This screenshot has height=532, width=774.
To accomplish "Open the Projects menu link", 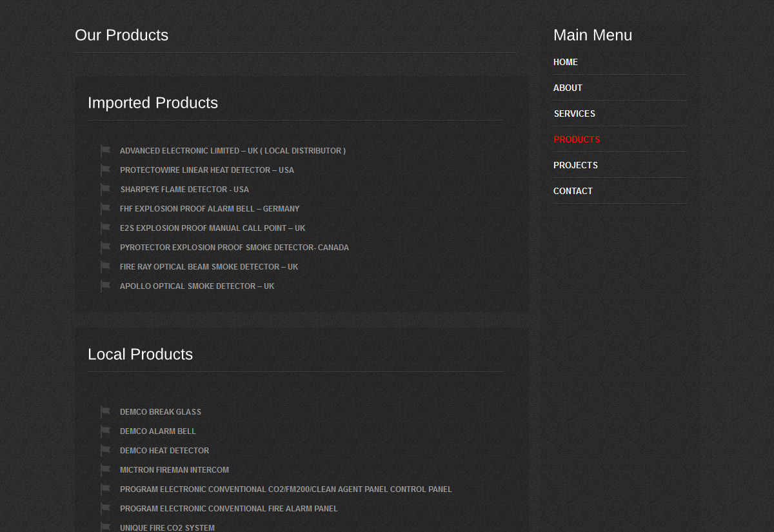I will tap(575, 165).
